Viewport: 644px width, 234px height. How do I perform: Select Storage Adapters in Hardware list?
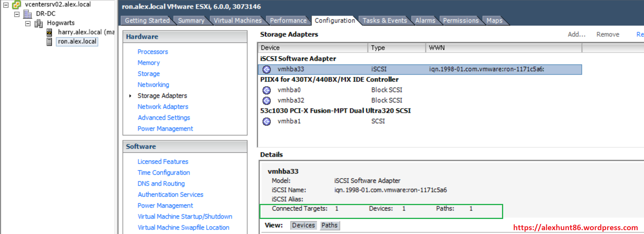point(162,96)
